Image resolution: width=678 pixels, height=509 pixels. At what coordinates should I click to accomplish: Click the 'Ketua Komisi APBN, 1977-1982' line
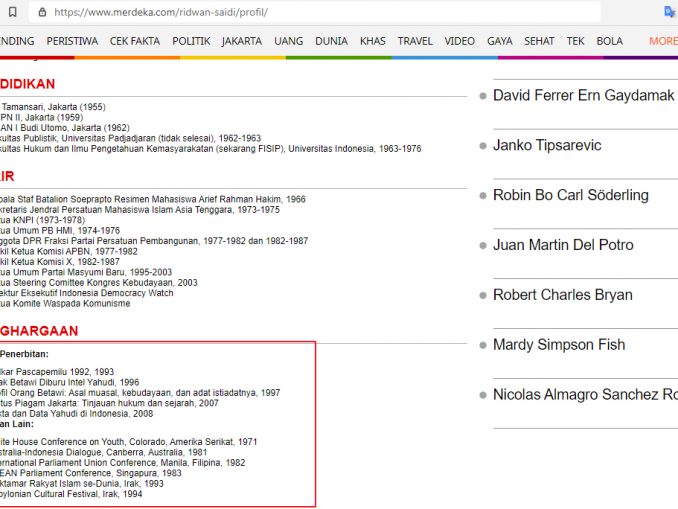(x=69, y=251)
